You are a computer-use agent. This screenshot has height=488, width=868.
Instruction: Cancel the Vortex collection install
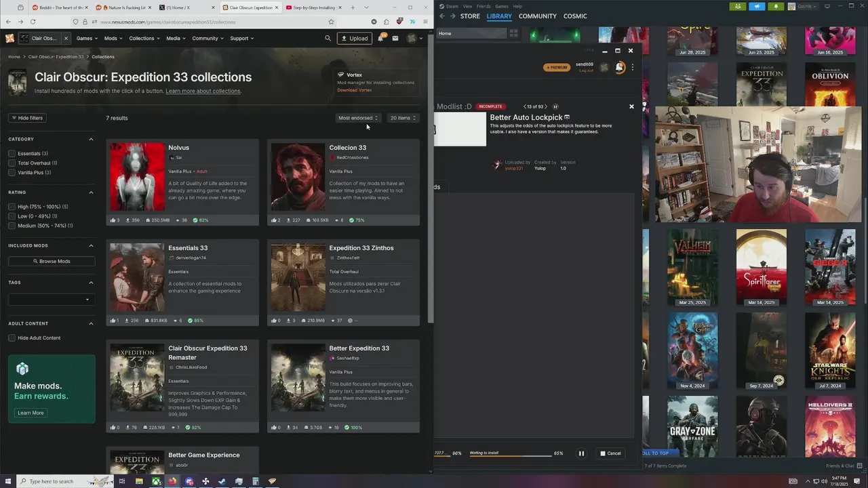coord(610,453)
